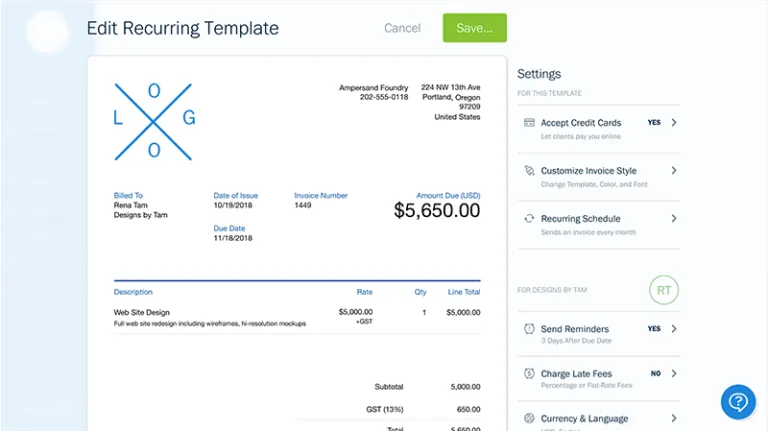
Task: Open help with the question mark icon
Action: pos(738,402)
